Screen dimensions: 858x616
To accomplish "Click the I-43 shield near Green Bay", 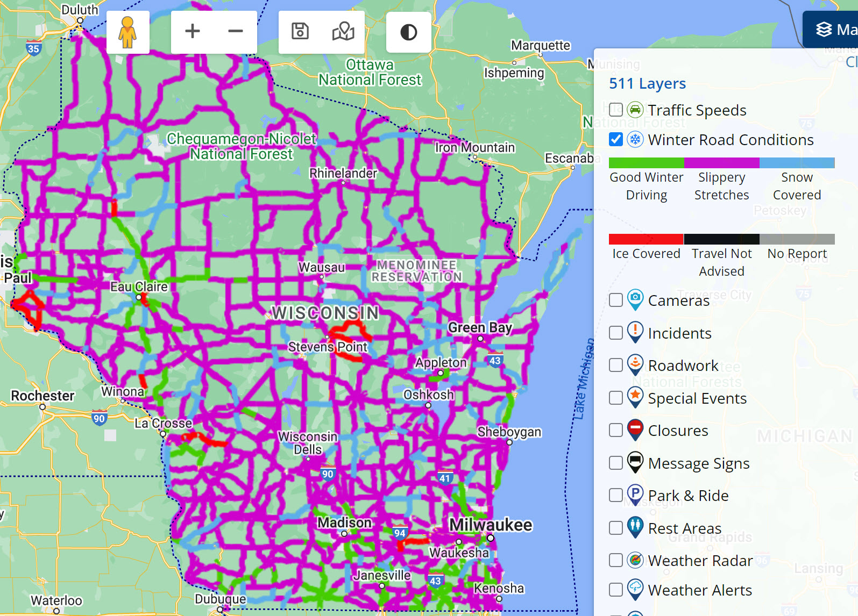I will pyautogui.click(x=495, y=361).
